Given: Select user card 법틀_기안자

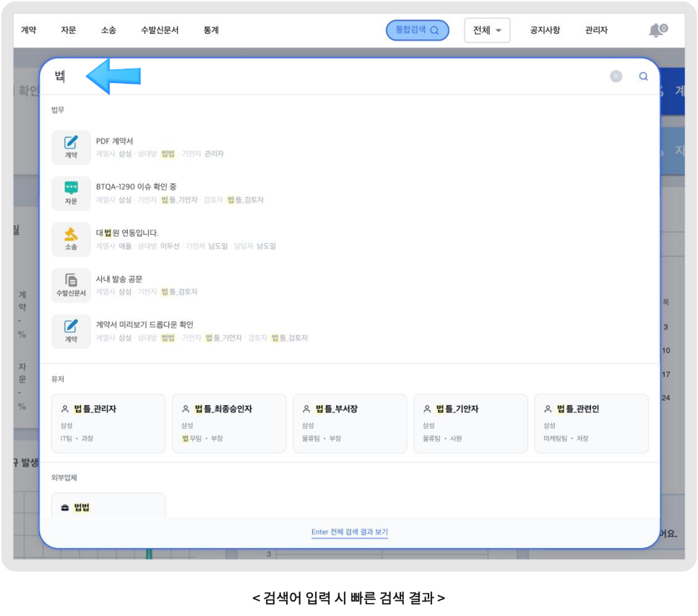Looking at the screenshot, I should click(x=470, y=423).
